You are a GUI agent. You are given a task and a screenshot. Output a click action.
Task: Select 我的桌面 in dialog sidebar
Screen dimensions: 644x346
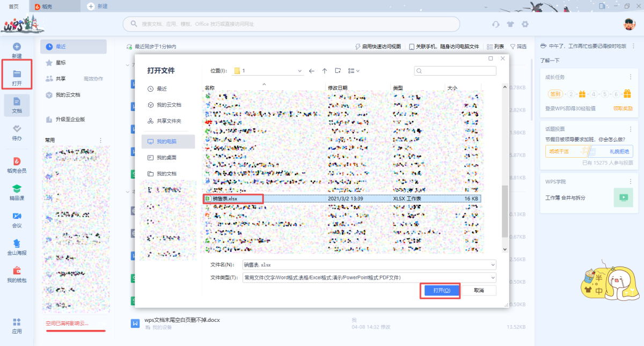pyautogui.click(x=166, y=158)
